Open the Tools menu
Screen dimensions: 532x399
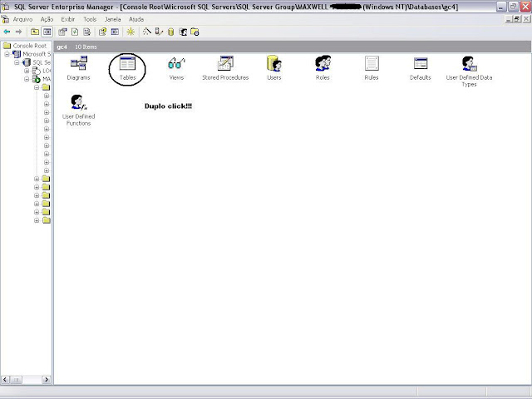90,19
